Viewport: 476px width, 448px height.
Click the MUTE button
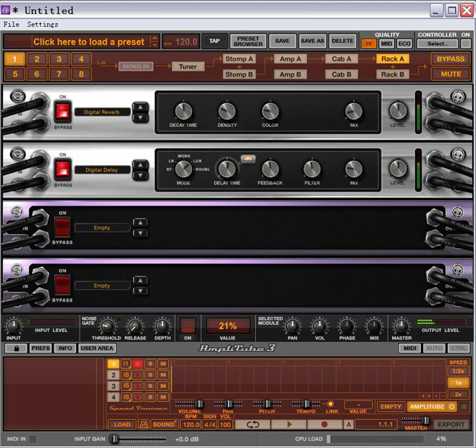[x=451, y=74]
